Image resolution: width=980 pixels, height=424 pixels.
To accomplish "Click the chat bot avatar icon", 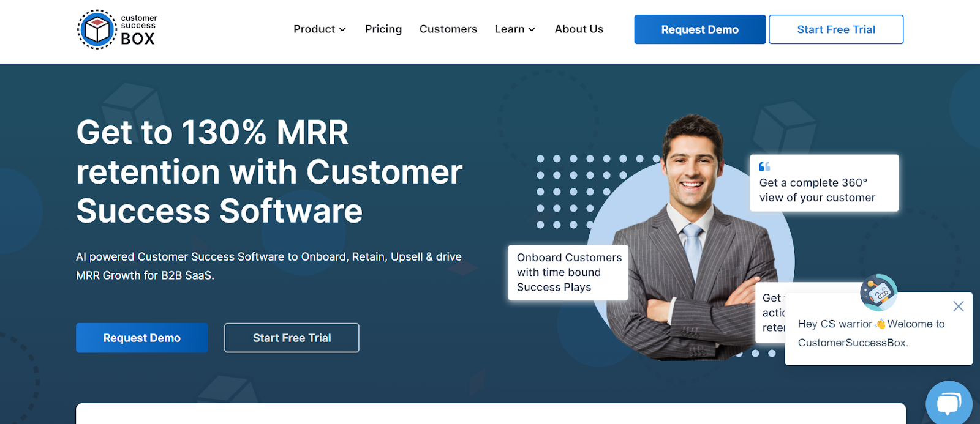I will click(878, 292).
